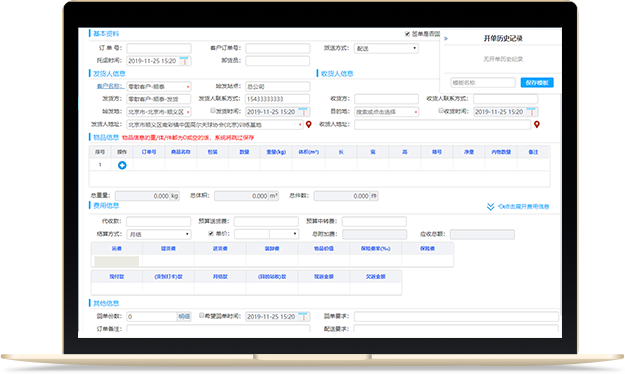This screenshot has height=374, width=625.
Task: Focus the 收货人地址 input field
Action: 442,125
